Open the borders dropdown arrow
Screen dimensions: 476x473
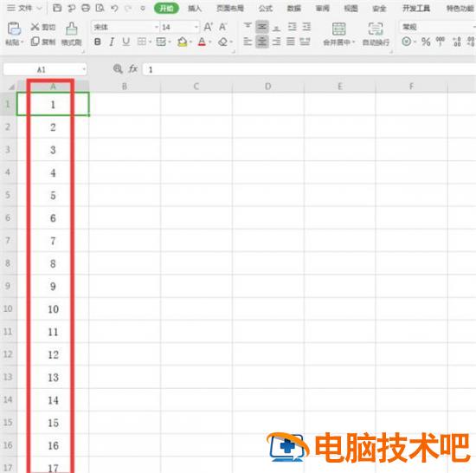pyautogui.click(x=150, y=42)
